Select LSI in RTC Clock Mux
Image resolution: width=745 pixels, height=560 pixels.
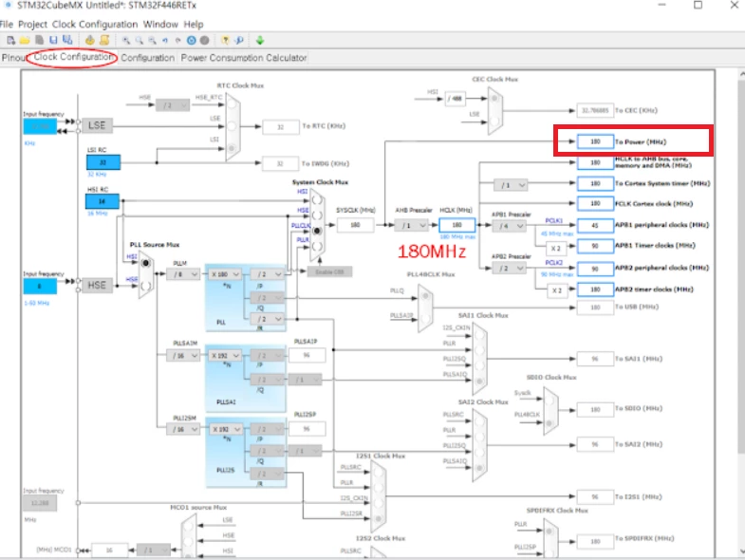[x=232, y=148]
